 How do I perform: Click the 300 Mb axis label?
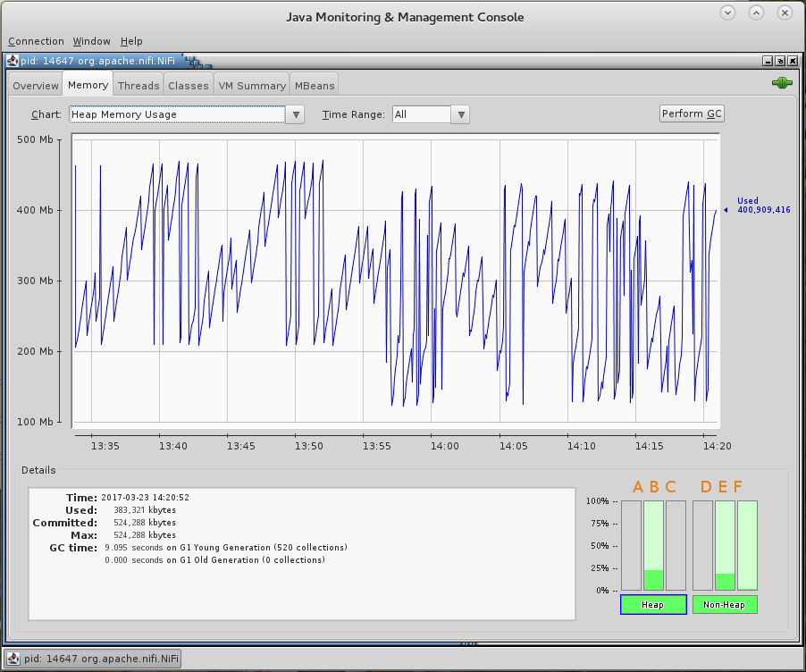click(35, 281)
